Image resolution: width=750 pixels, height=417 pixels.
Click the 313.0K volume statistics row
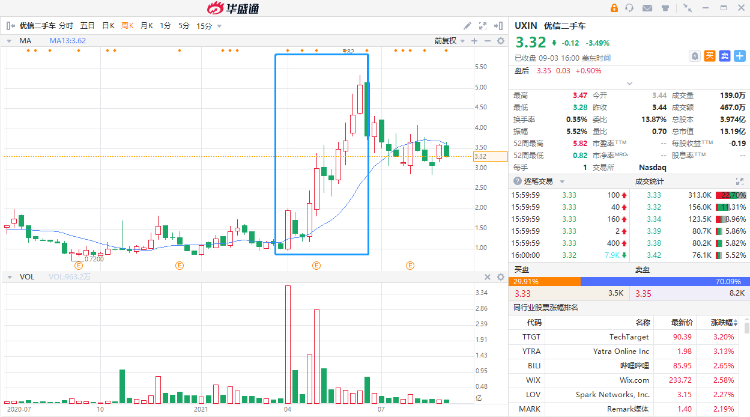coord(690,196)
